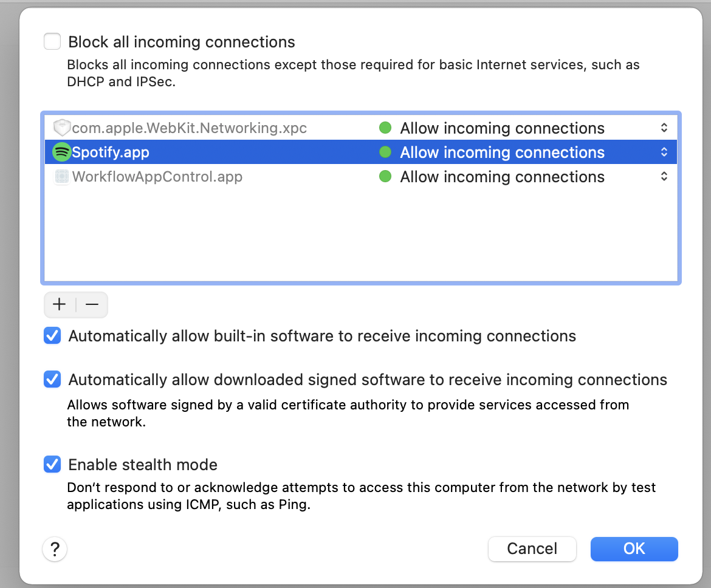711x588 pixels.
Task: Click the empty area of the app list
Action: [x=361, y=237]
